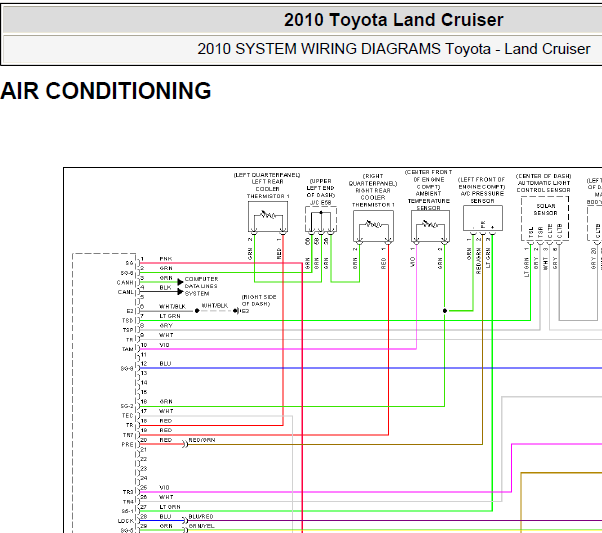Click the BLU wire label at pin 12
This screenshot has width=602, height=533.
(165, 363)
